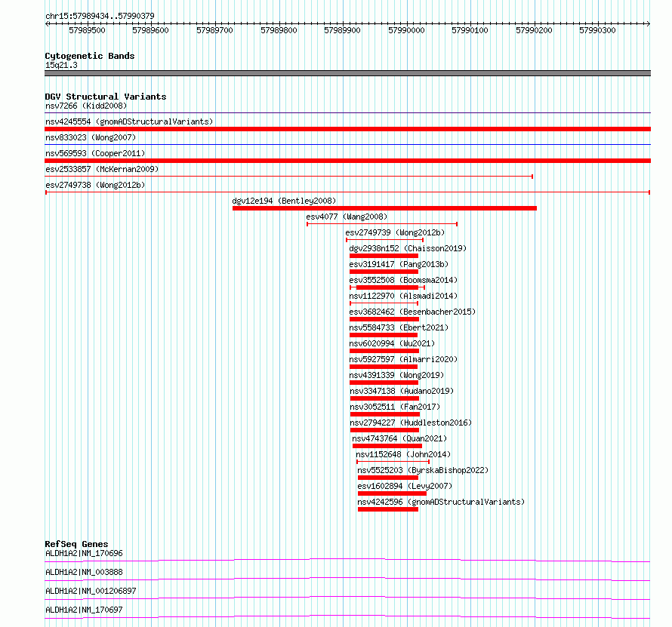
Task: Click ruler position 57990300
Action: click(x=597, y=30)
